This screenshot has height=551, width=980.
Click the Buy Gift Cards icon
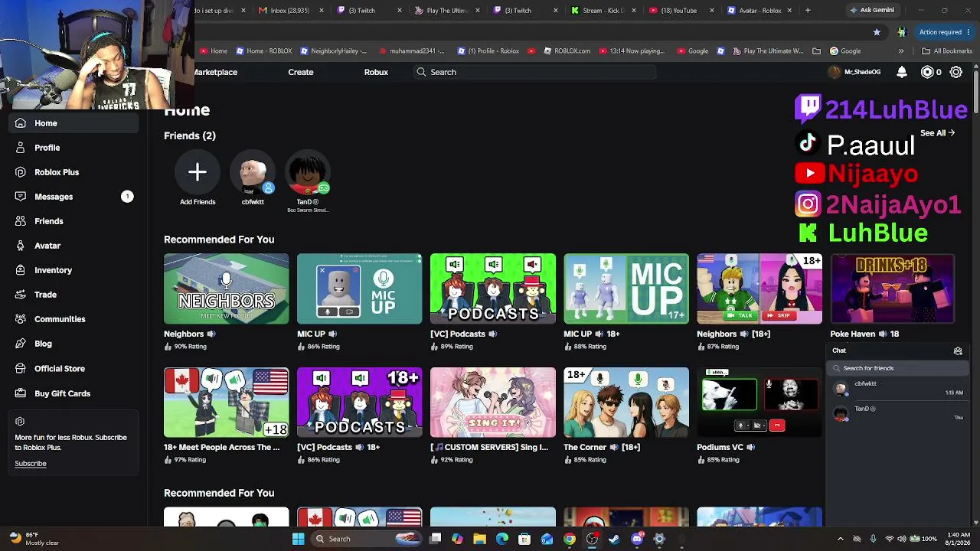pos(20,393)
